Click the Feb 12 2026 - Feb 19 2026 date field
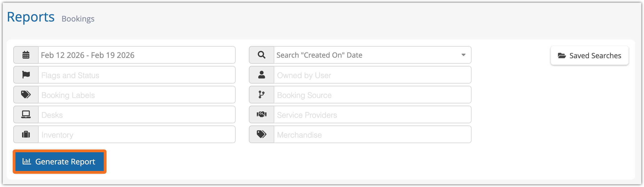644x187 pixels. pyautogui.click(x=137, y=55)
